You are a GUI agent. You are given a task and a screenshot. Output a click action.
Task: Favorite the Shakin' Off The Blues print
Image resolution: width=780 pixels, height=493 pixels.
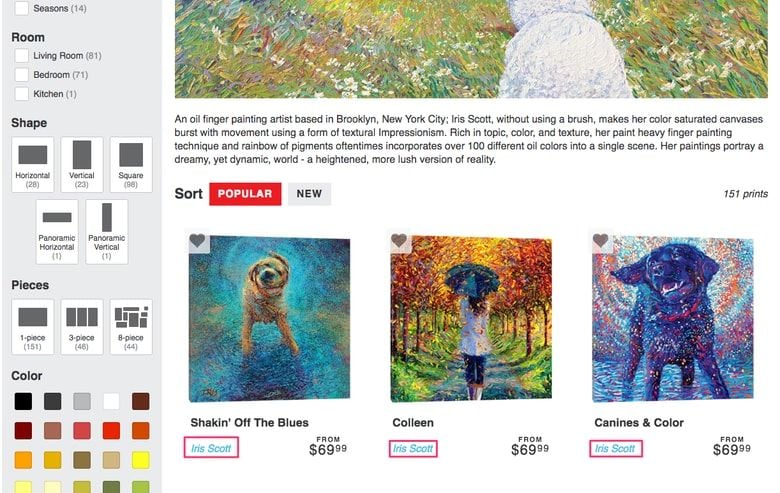click(x=197, y=241)
